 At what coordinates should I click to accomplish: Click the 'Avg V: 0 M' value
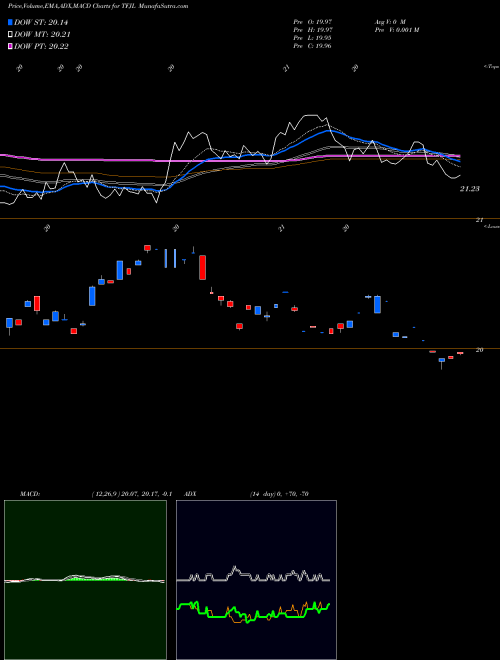390,21
